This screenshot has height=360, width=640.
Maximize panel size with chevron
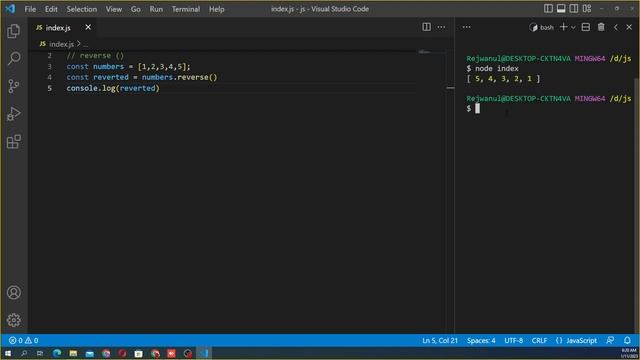pos(616,27)
